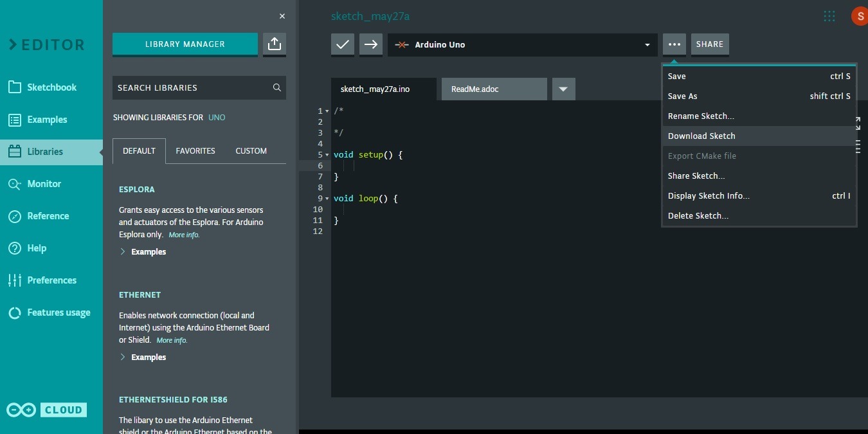868x434 pixels.
Task: Click the apps grid icon near the top right
Action: pyautogui.click(x=829, y=15)
